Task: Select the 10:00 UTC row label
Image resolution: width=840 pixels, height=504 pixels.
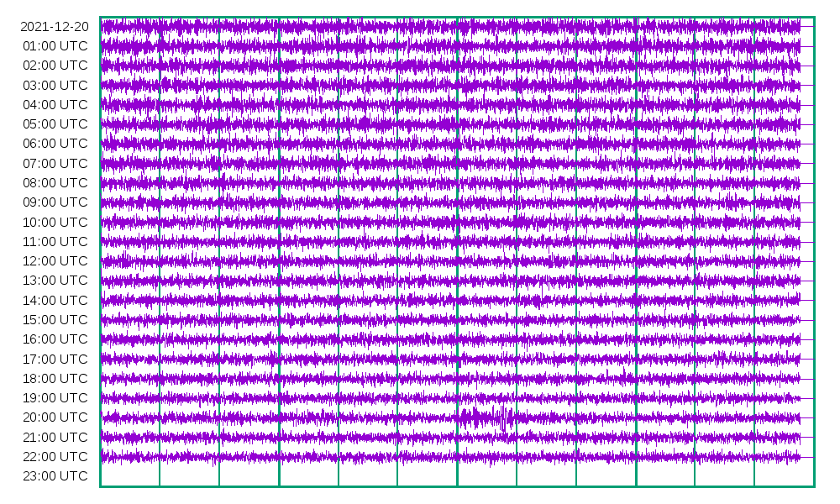Action: click(x=55, y=222)
